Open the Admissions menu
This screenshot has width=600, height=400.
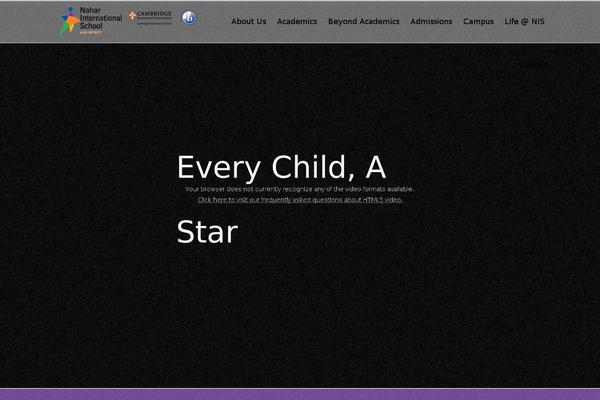pyautogui.click(x=431, y=21)
